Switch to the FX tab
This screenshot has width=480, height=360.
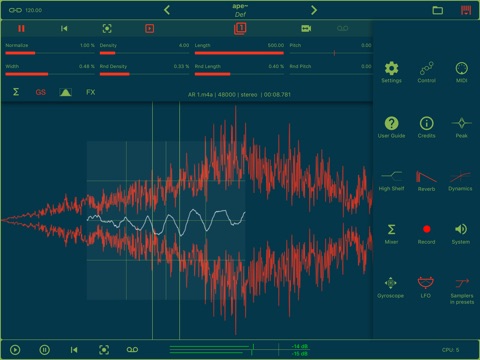coord(91,92)
